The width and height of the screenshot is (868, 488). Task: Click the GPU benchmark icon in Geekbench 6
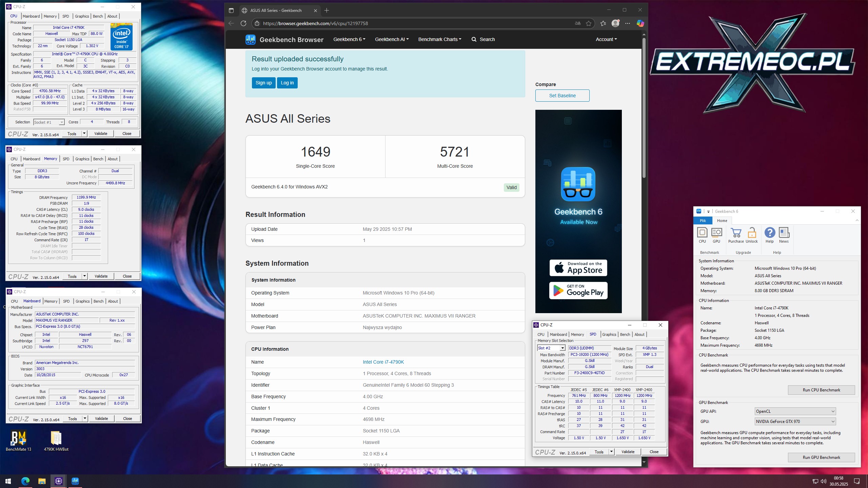pos(716,235)
